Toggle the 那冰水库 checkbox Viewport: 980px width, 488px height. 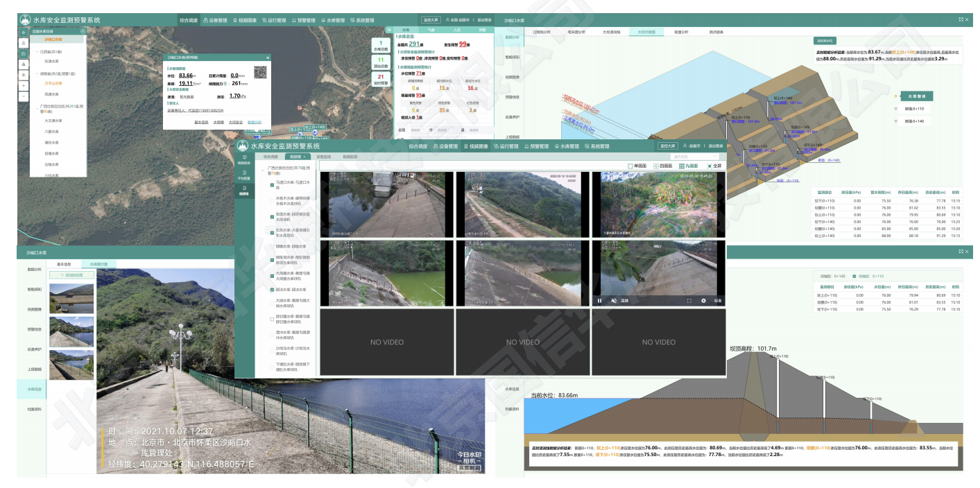[271, 289]
